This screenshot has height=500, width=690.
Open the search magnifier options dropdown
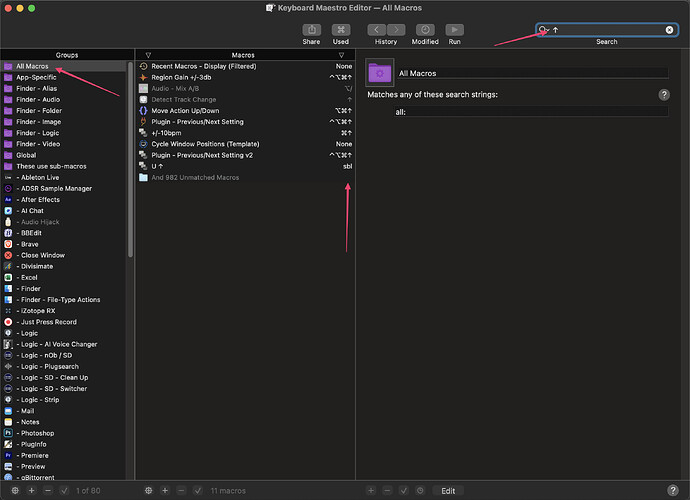click(544, 29)
